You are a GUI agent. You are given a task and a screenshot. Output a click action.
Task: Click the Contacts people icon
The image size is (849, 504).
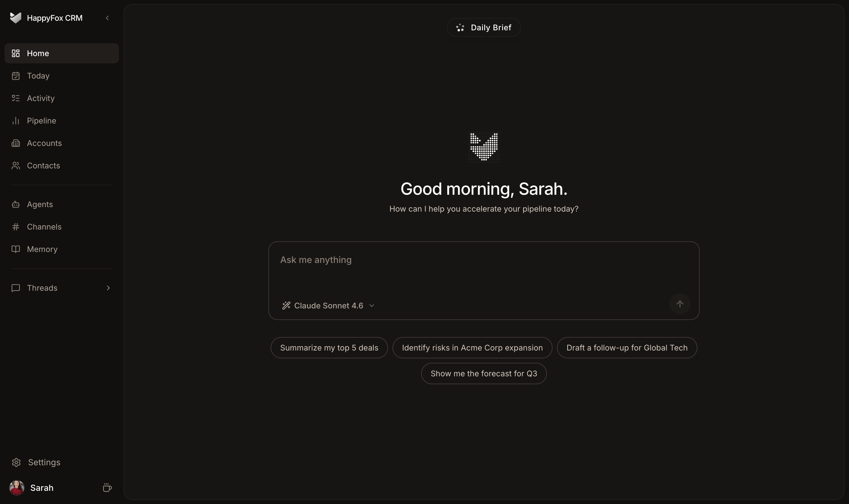click(16, 165)
